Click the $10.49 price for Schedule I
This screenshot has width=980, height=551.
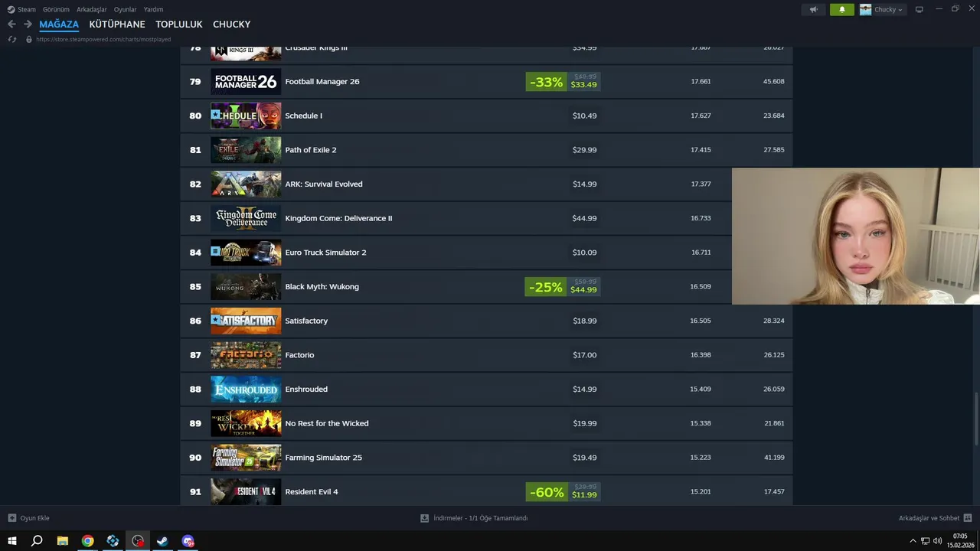click(x=585, y=116)
